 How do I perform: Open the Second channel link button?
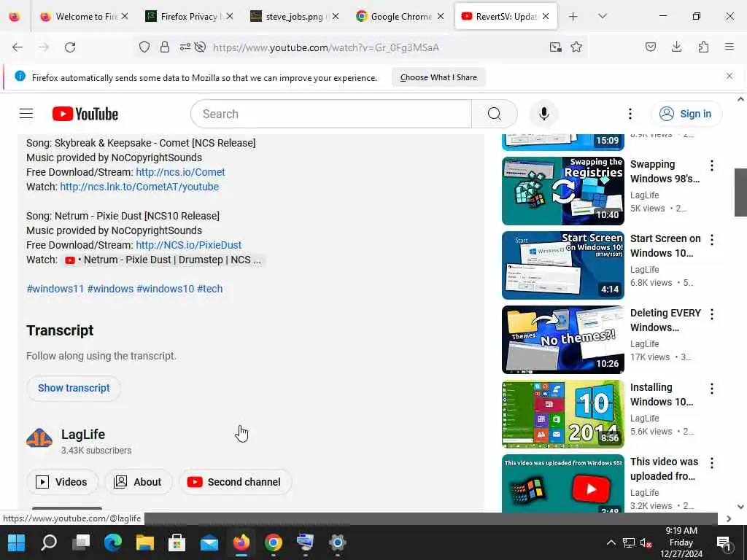[x=236, y=482]
